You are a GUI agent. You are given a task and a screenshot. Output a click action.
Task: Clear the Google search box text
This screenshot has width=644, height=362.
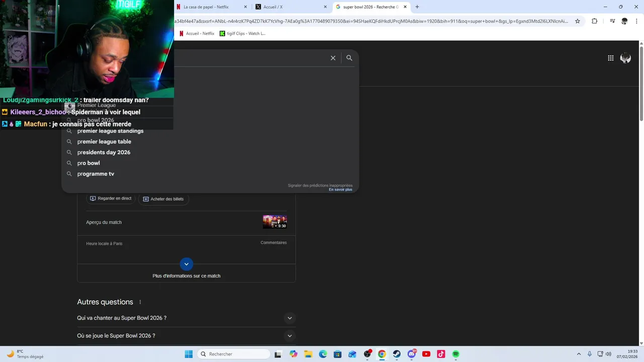(333, 58)
